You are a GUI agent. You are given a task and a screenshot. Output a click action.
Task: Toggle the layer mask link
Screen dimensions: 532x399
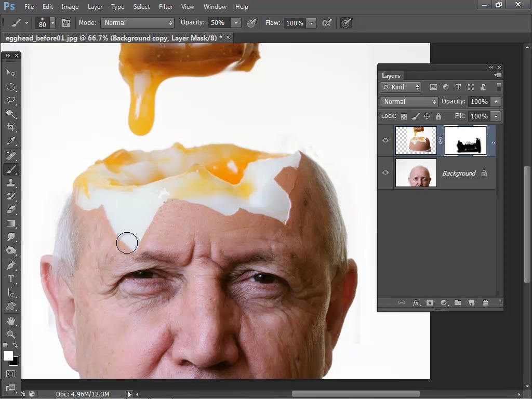coord(441,140)
